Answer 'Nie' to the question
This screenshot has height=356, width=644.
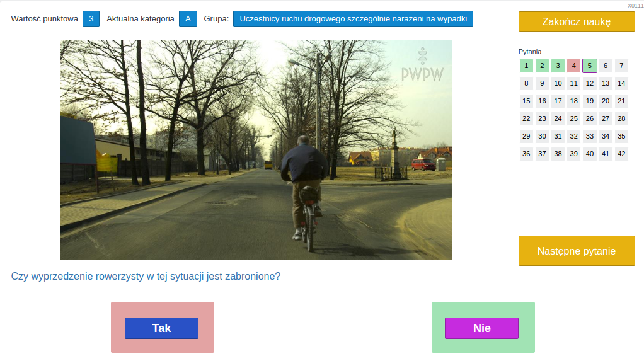coord(482,328)
